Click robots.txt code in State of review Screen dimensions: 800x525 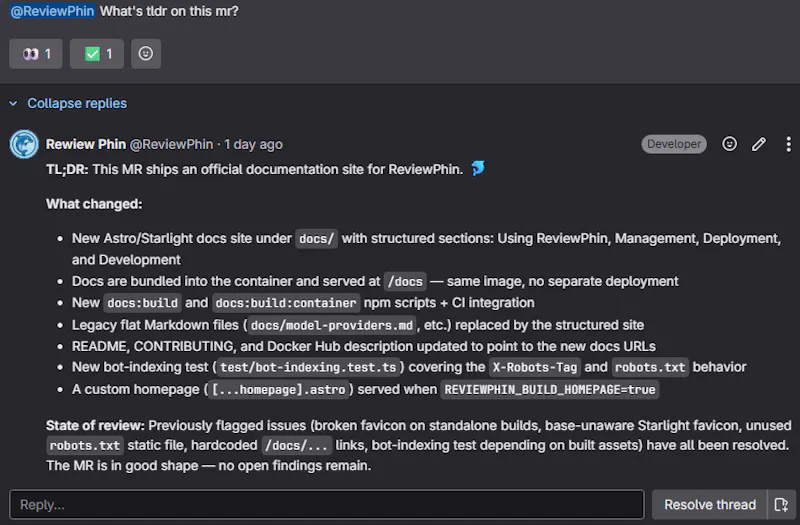click(85, 446)
